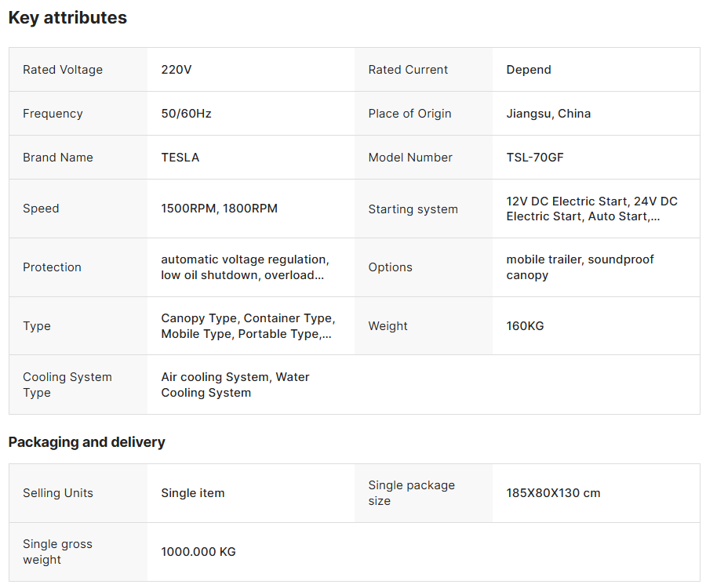706x588 pixels.
Task: Click the Cooling System Type label
Action: point(67,385)
